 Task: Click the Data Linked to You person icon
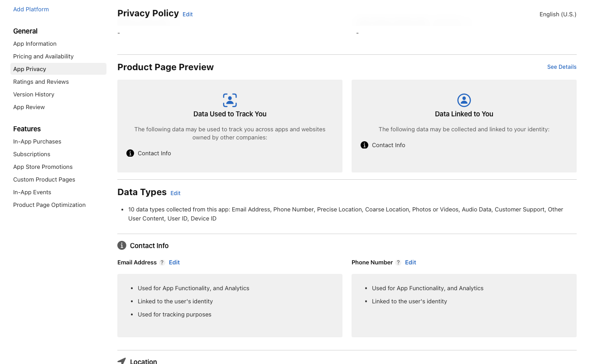point(464,100)
